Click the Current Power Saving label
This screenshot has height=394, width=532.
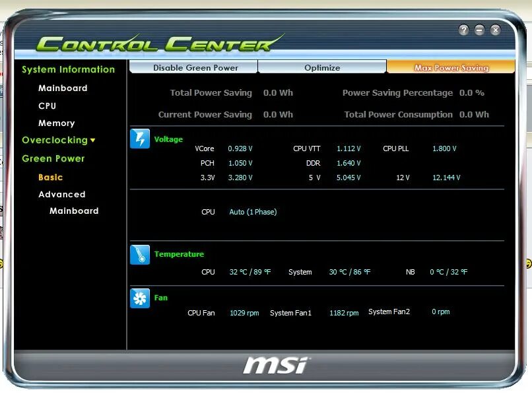pyautogui.click(x=205, y=115)
